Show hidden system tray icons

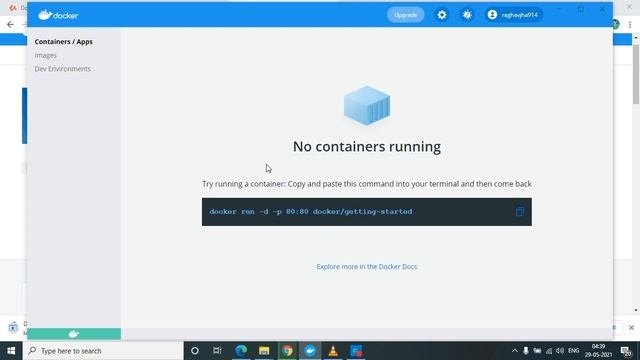514,351
